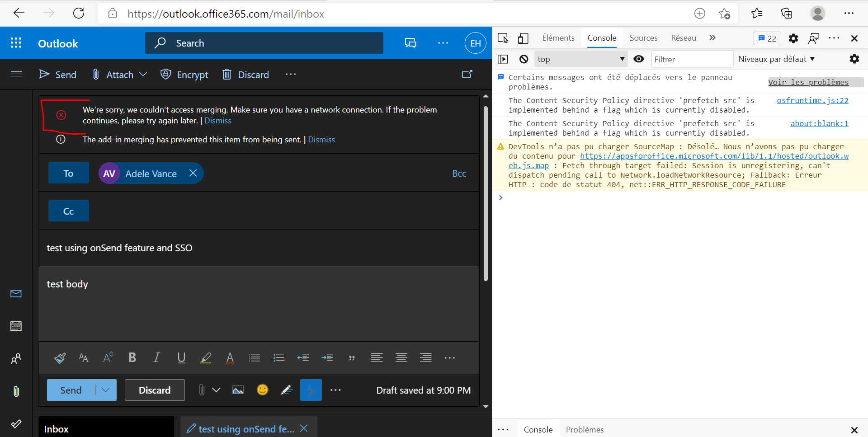
Task: Open the Attach paperclip in the top toolbar
Action: tap(96, 74)
